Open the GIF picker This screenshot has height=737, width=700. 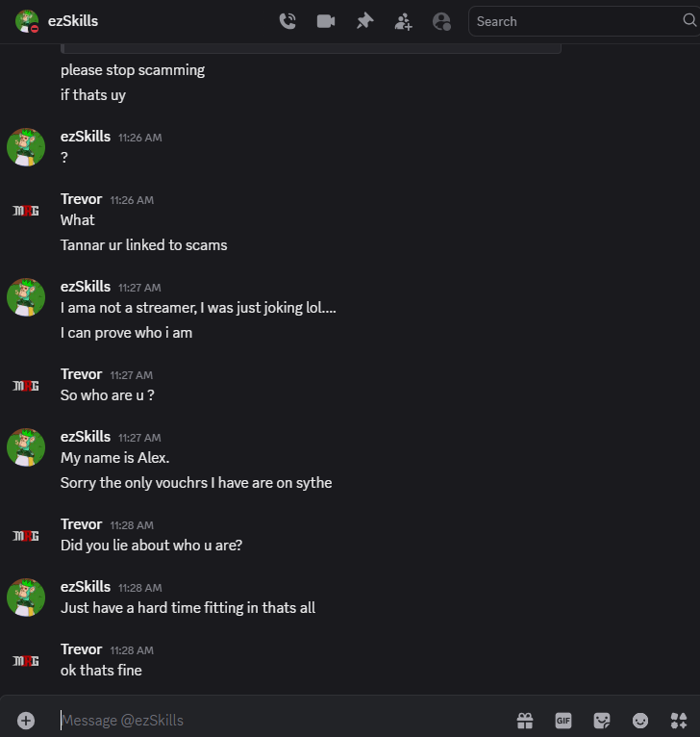pyautogui.click(x=563, y=720)
